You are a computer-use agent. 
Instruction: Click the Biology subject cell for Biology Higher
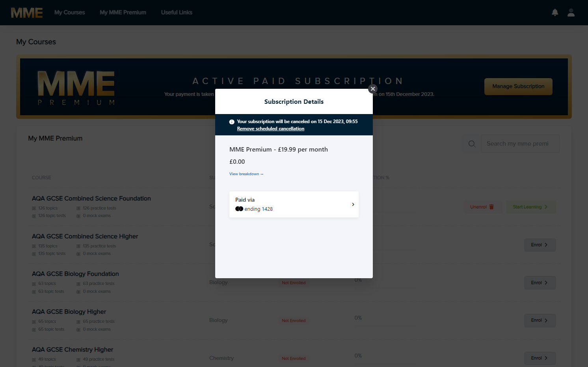[218, 320]
